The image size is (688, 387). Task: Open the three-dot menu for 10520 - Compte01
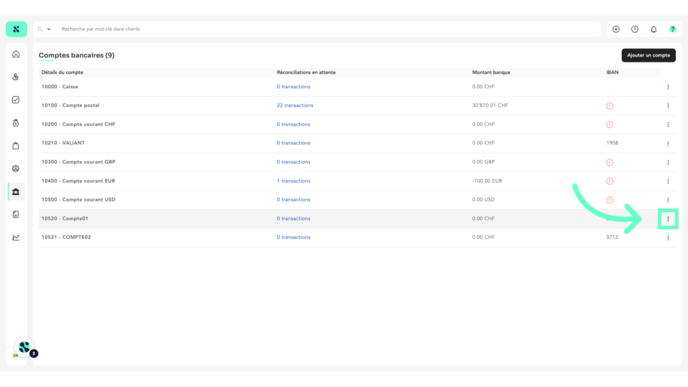pyautogui.click(x=668, y=219)
